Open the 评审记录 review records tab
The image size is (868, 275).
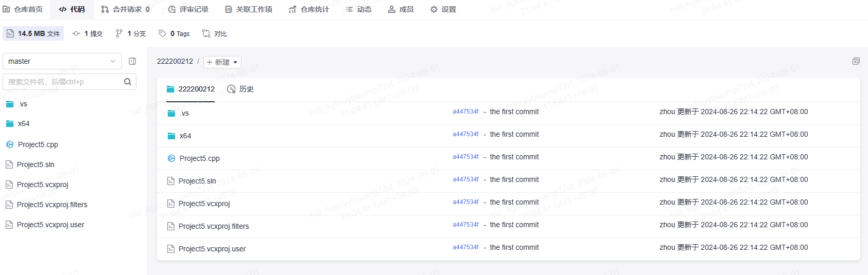[188, 9]
